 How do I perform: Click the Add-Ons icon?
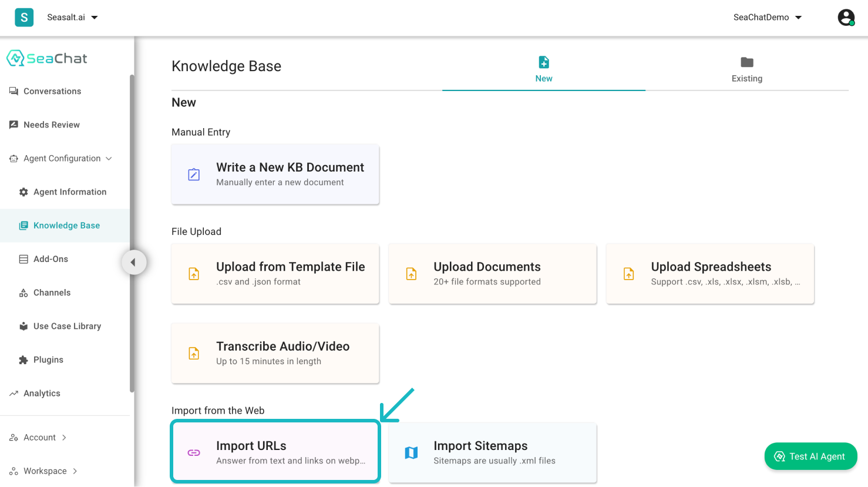[x=23, y=259]
